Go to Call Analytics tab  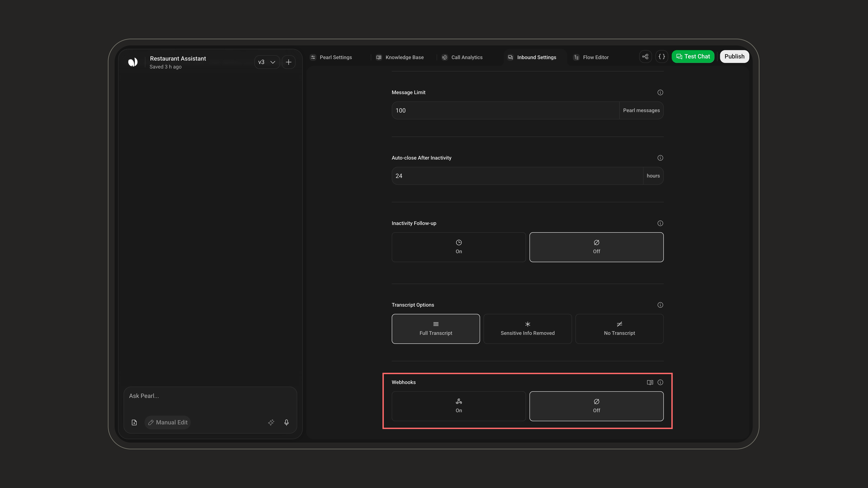[x=462, y=57]
